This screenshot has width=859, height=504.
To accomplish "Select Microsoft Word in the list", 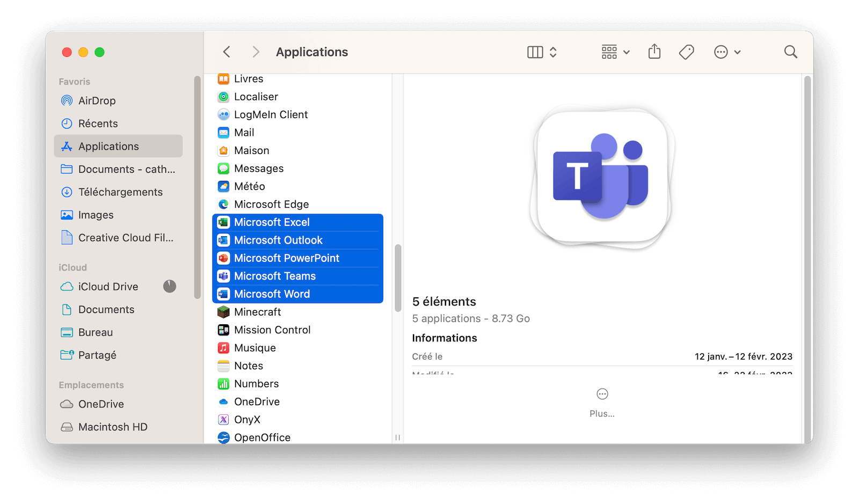I will click(272, 294).
